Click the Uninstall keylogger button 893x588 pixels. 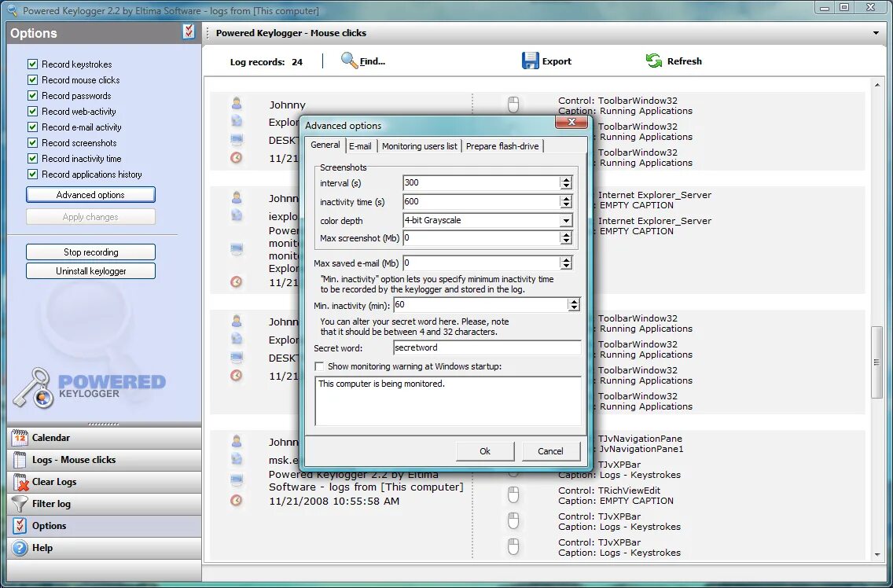pos(90,271)
